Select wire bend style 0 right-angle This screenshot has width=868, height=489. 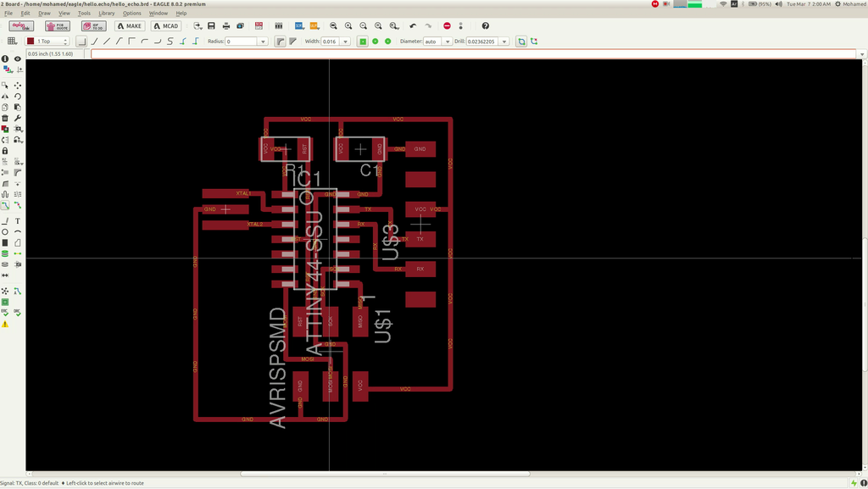click(81, 42)
